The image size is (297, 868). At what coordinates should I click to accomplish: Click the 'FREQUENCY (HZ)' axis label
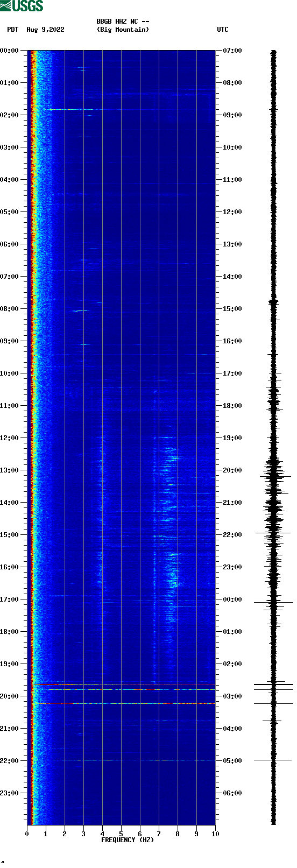(128, 840)
